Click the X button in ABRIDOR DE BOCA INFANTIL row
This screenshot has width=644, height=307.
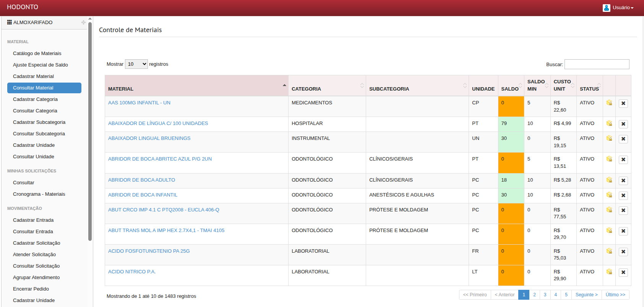(x=623, y=195)
